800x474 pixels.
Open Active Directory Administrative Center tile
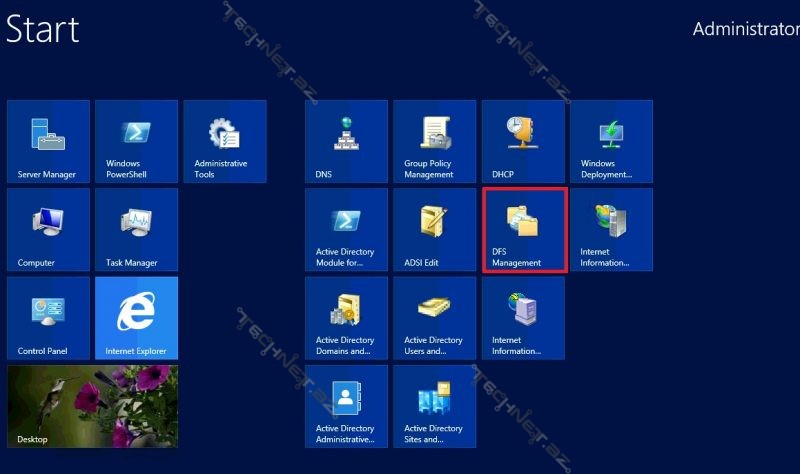346,405
